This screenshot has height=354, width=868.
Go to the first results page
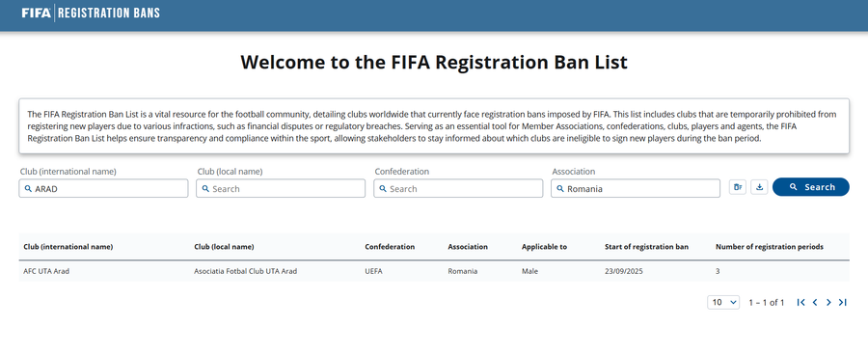(800, 303)
